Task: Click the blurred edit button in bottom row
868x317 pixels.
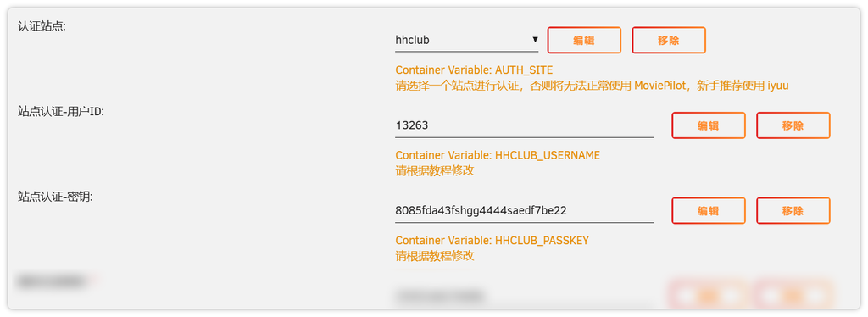Action: [x=709, y=296]
